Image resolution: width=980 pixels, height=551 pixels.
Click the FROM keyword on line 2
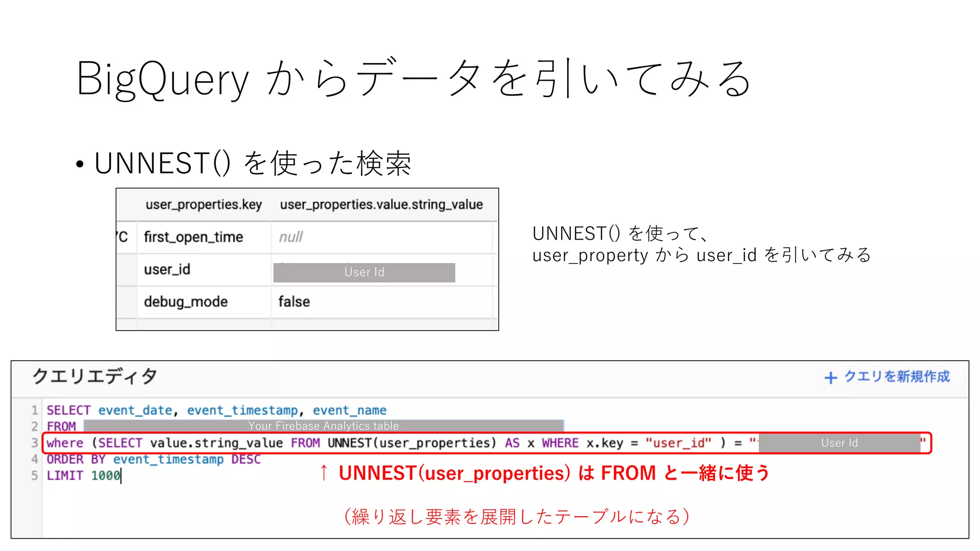pos(61,426)
